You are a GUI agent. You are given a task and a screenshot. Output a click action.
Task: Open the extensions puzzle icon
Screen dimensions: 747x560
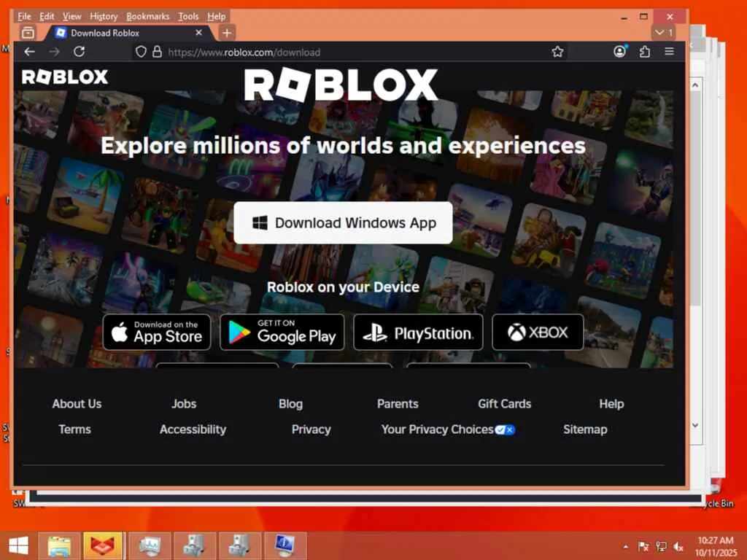tap(645, 52)
